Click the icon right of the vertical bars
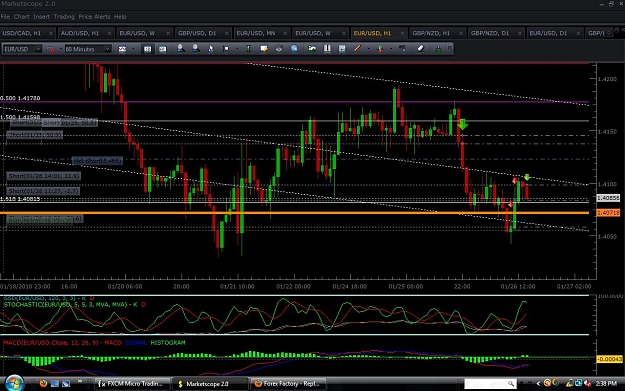This screenshot has width=625, height=391. pos(342,49)
